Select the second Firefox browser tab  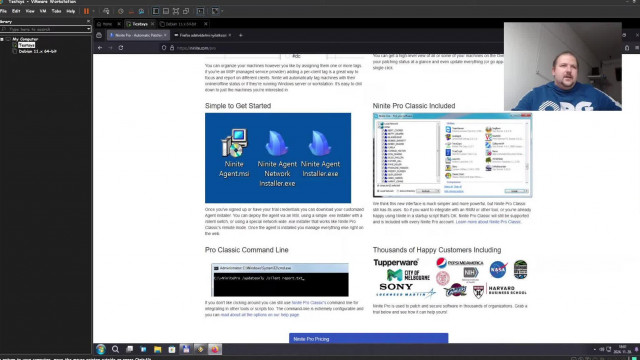(202, 36)
